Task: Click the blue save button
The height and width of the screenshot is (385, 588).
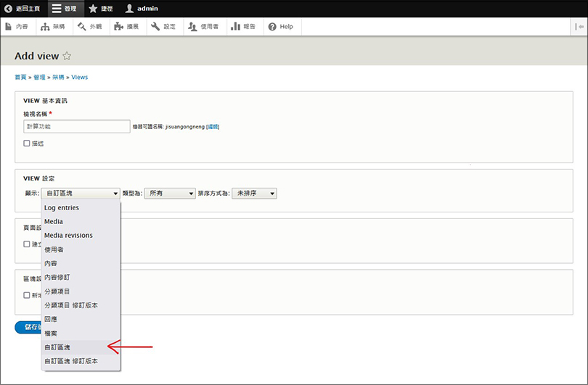Action: [28, 327]
